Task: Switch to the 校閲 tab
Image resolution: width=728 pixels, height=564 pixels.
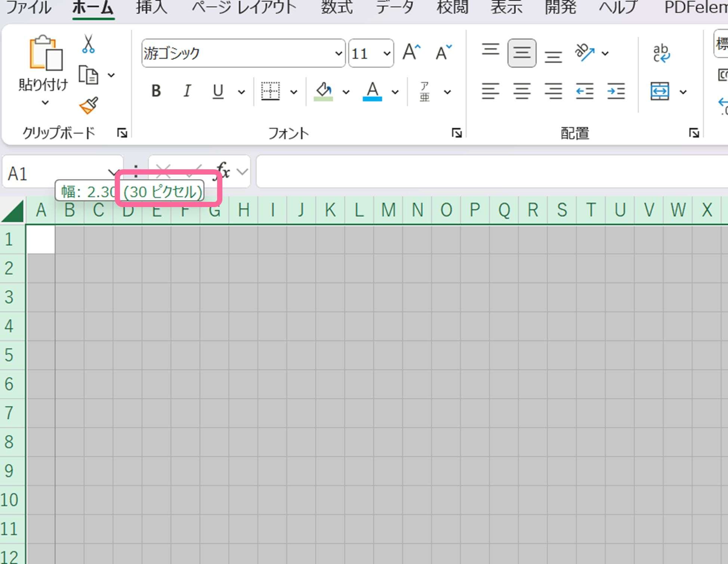Action: [x=453, y=7]
